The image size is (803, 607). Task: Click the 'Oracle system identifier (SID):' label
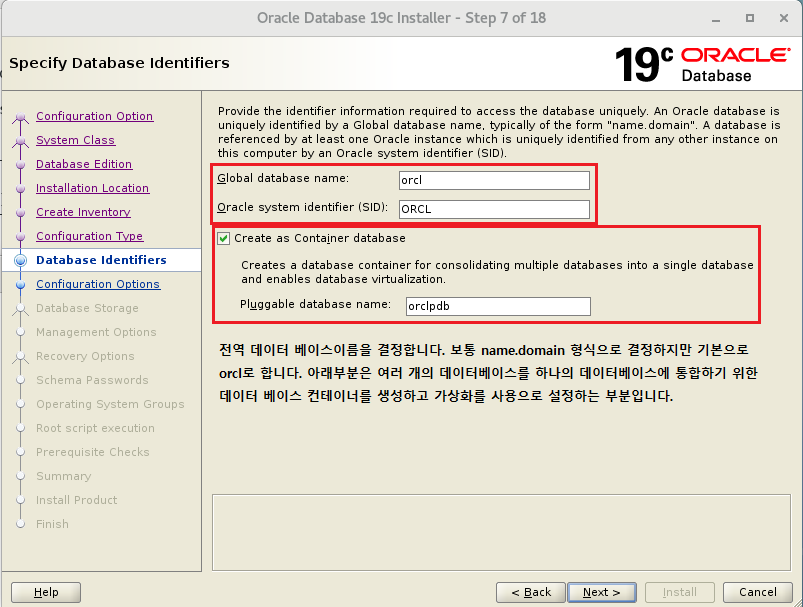click(x=302, y=207)
